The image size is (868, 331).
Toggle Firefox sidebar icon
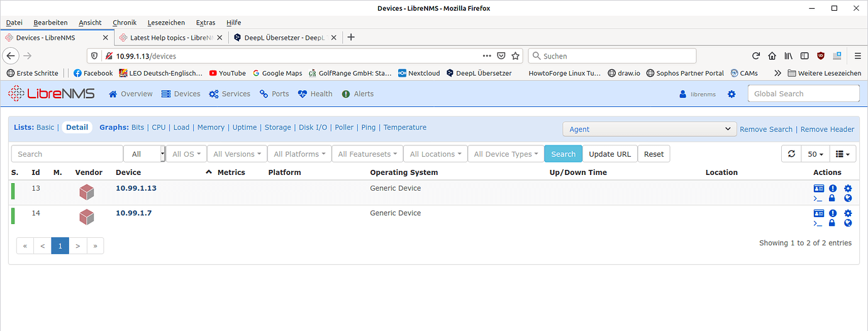pyautogui.click(x=804, y=56)
